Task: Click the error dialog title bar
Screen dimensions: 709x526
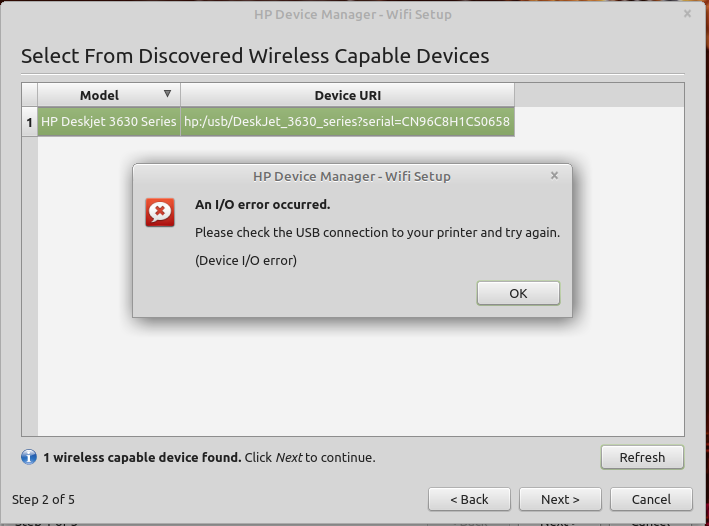Action: (x=352, y=176)
